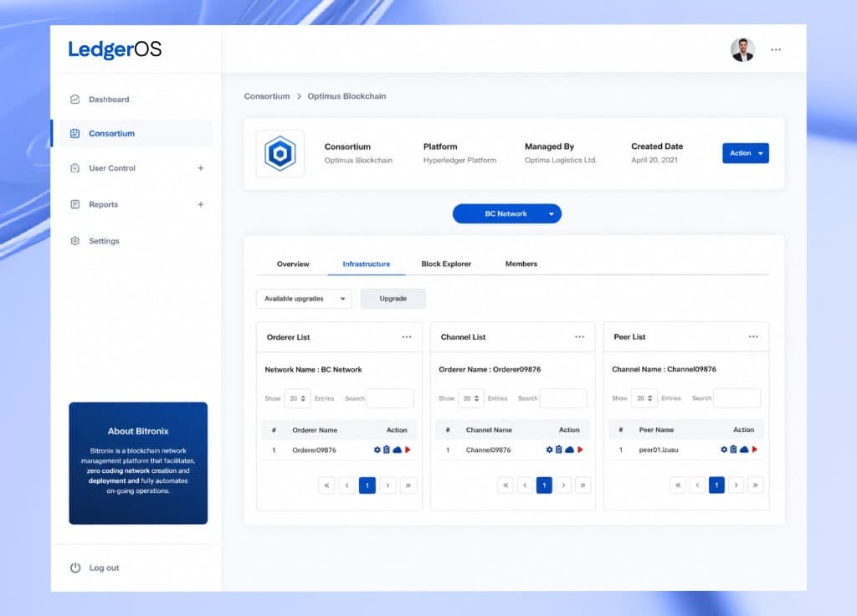Go to first page in Channel List
This screenshot has height=616, width=857.
click(x=505, y=485)
